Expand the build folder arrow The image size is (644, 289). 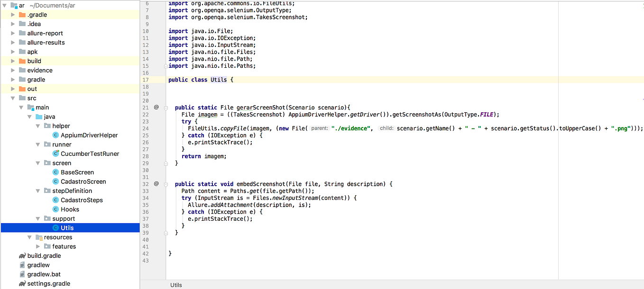pos(13,61)
